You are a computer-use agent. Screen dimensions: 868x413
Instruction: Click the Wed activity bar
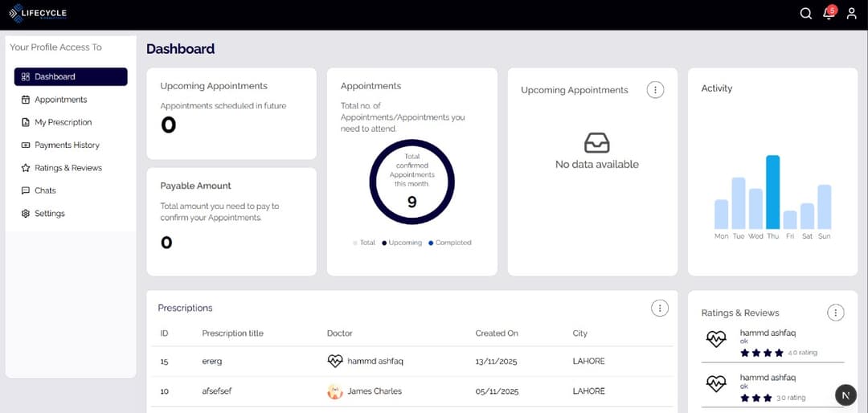point(755,209)
